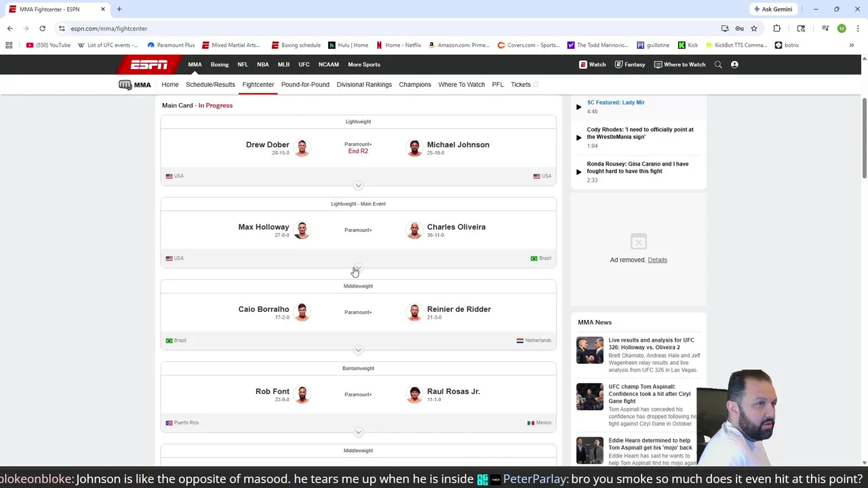This screenshot has height=488, width=868.
Task: Click Michael Johnson's fighter headshot
Action: (414, 148)
